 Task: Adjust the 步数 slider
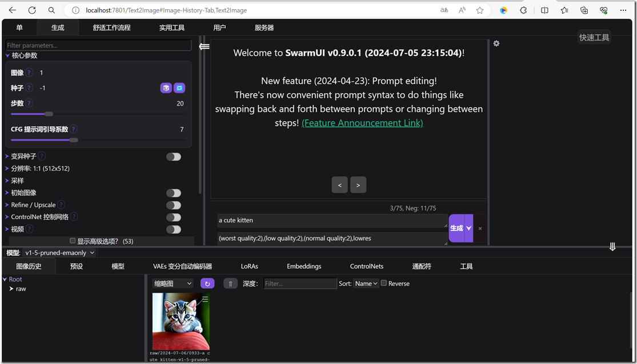[98, 114]
